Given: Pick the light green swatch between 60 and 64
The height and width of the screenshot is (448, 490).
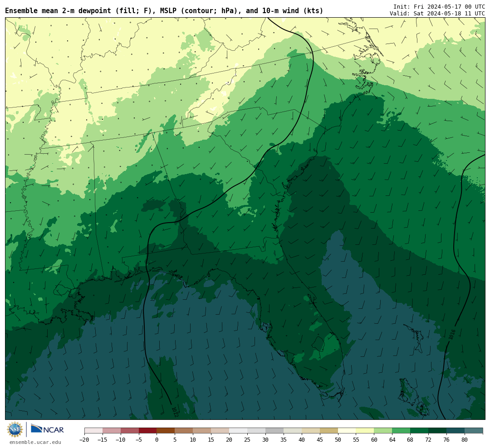Looking at the screenshot, I should 383,431.
